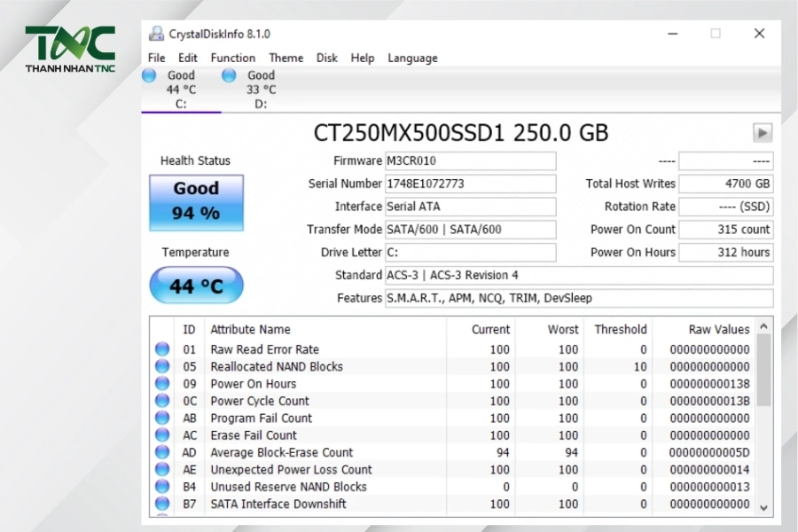Click the Power On Hours value field
This screenshot has width=798, height=532.
726,253
